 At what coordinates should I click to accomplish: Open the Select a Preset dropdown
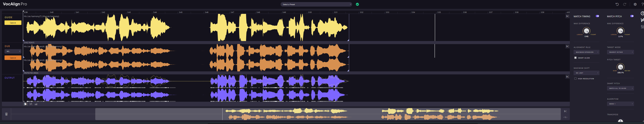pos(316,4)
